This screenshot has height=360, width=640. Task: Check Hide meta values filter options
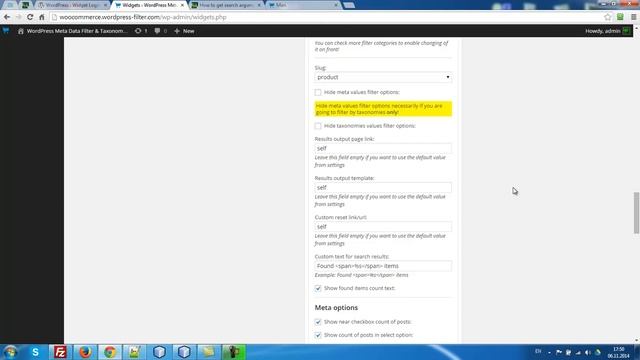318,92
